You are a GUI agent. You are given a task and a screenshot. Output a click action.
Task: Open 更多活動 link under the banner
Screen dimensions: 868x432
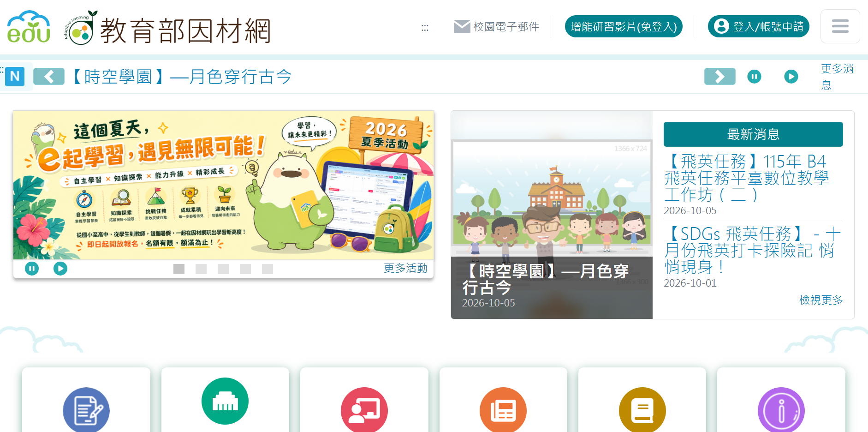405,268
